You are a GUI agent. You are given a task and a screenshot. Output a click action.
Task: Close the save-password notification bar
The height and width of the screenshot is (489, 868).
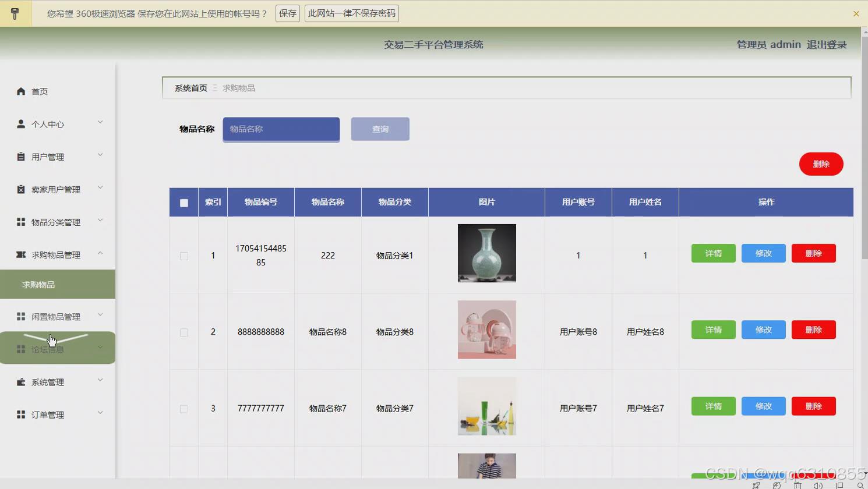coord(856,13)
